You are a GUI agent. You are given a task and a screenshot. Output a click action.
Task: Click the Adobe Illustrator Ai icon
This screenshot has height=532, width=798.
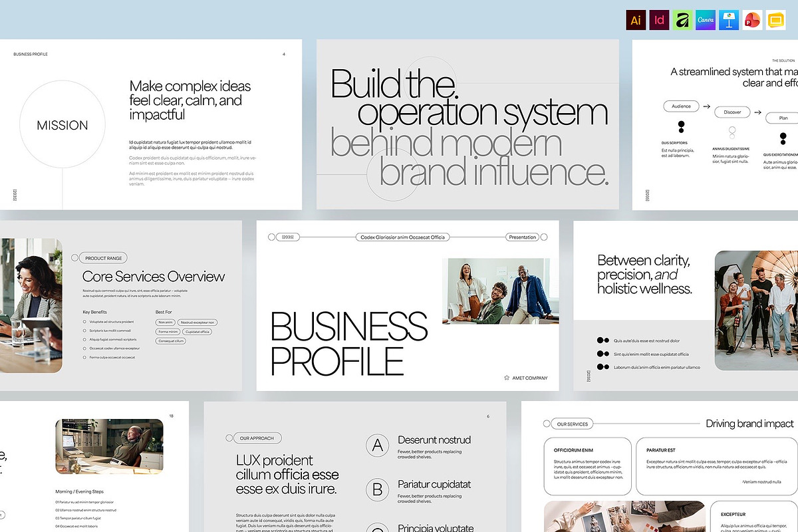coord(636,20)
